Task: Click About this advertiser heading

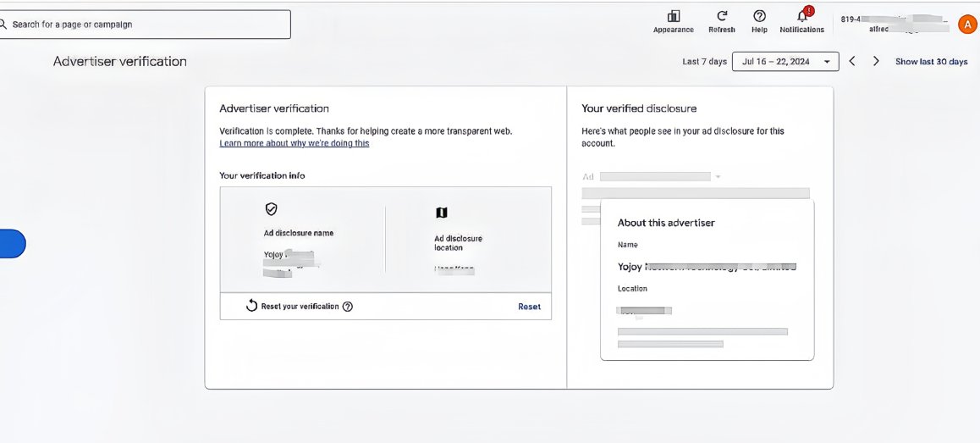Action: (x=666, y=223)
